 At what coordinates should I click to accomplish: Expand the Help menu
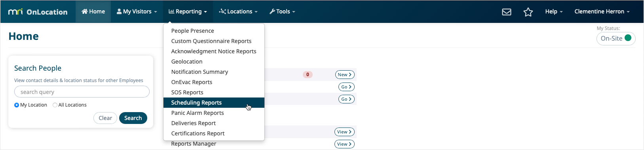[554, 11]
